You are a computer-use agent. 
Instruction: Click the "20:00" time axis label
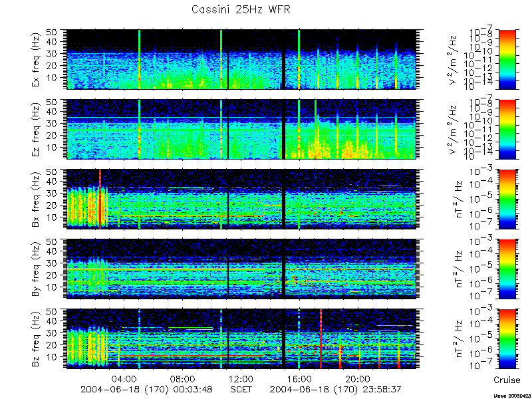358,378
